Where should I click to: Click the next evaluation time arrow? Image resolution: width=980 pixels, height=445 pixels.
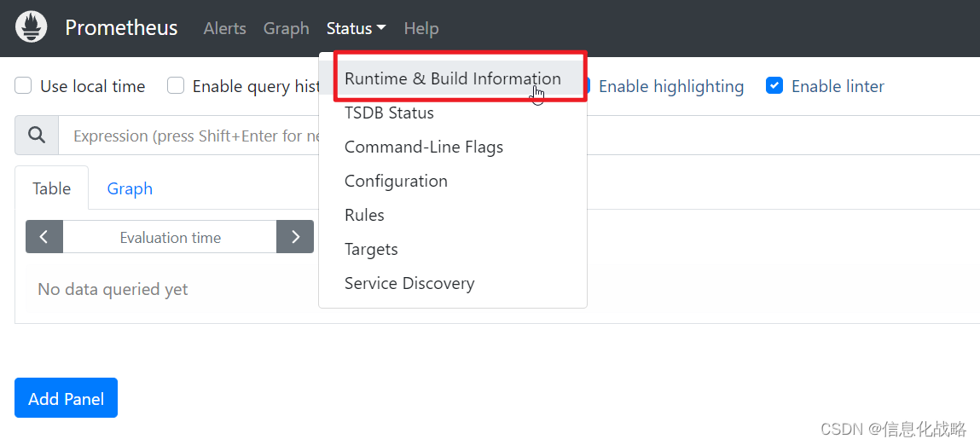click(x=295, y=237)
